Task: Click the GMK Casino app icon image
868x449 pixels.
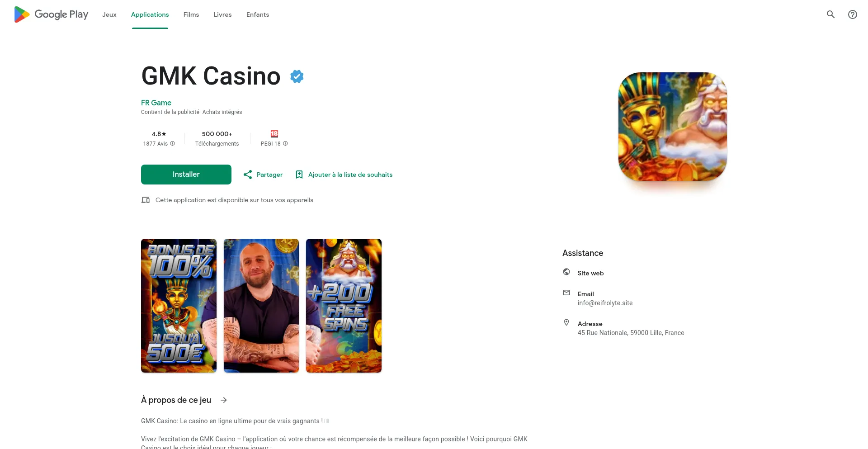Action: [x=673, y=127]
